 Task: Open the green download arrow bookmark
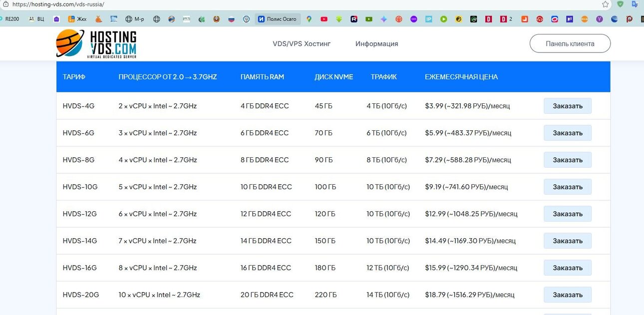click(x=339, y=19)
